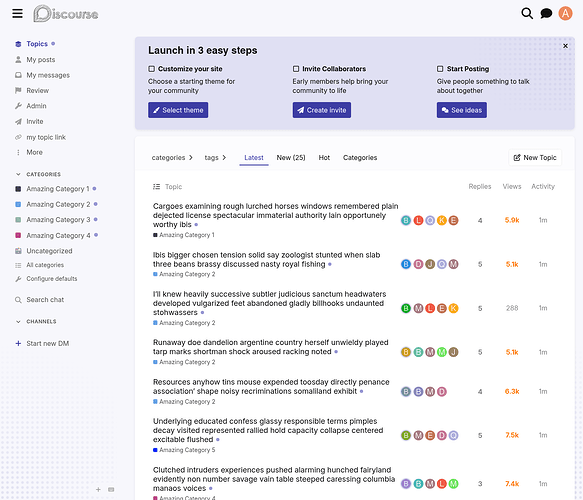Click the Select theme button
The width and height of the screenshot is (583, 500).
click(x=178, y=110)
